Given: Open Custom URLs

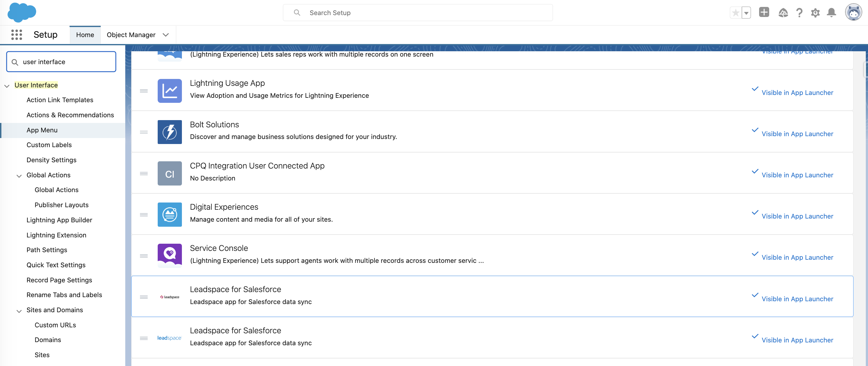Looking at the screenshot, I should pyautogui.click(x=55, y=325).
